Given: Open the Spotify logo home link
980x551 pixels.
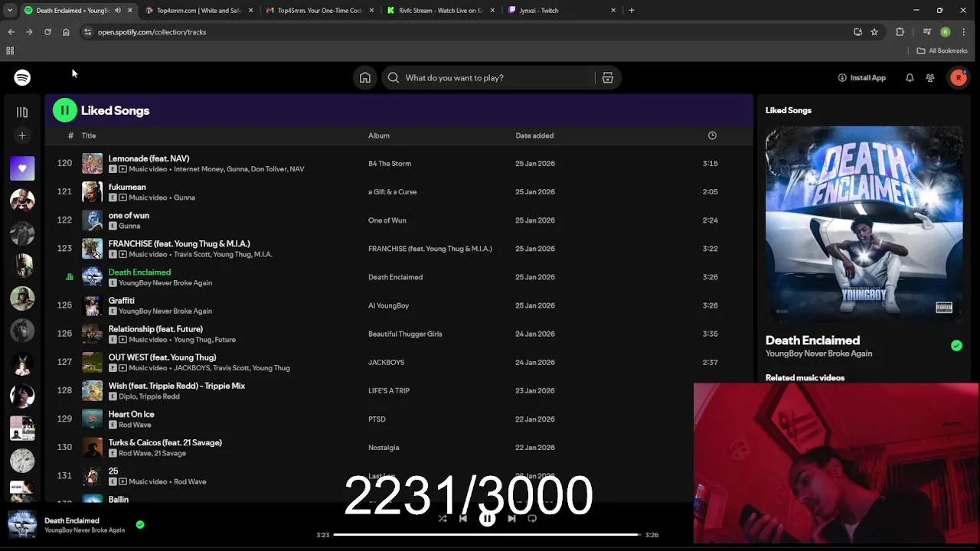Looking at the screenshot, I should [22, 77].
